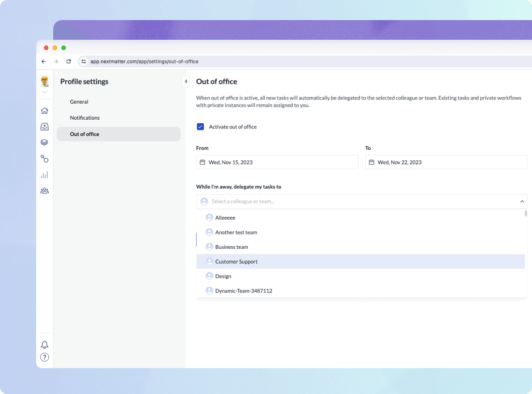Screen dimensions: 532x394
Task: Open the teams people icon
Action: tap(44, 191)
